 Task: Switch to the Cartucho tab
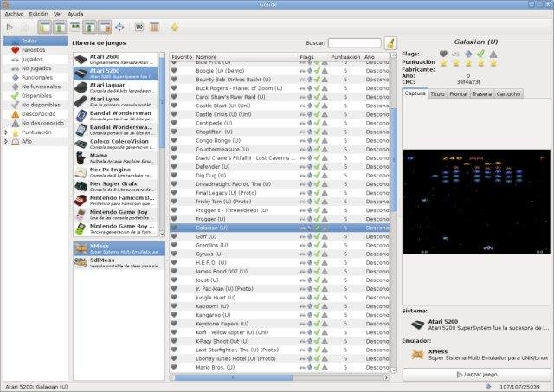pyautogui.click(x=508, y=94)
